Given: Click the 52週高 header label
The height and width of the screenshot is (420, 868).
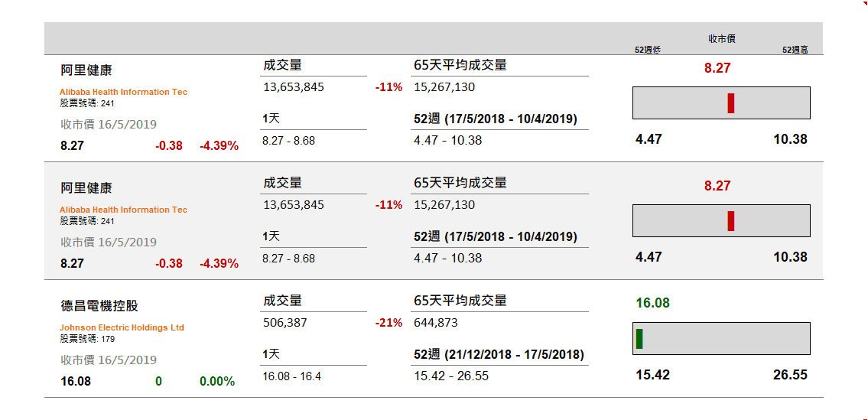Looking at the screenshot, I should 795,50.
